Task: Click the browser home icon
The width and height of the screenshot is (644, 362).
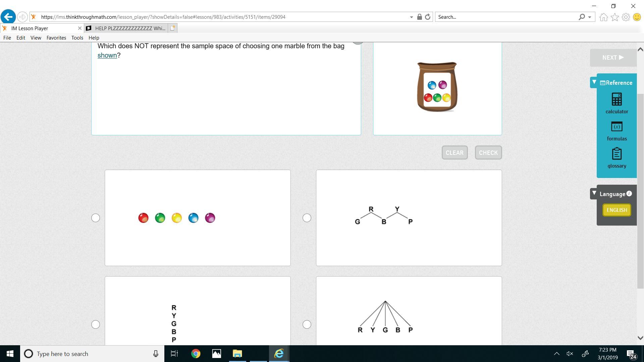Action: [603, 17]
